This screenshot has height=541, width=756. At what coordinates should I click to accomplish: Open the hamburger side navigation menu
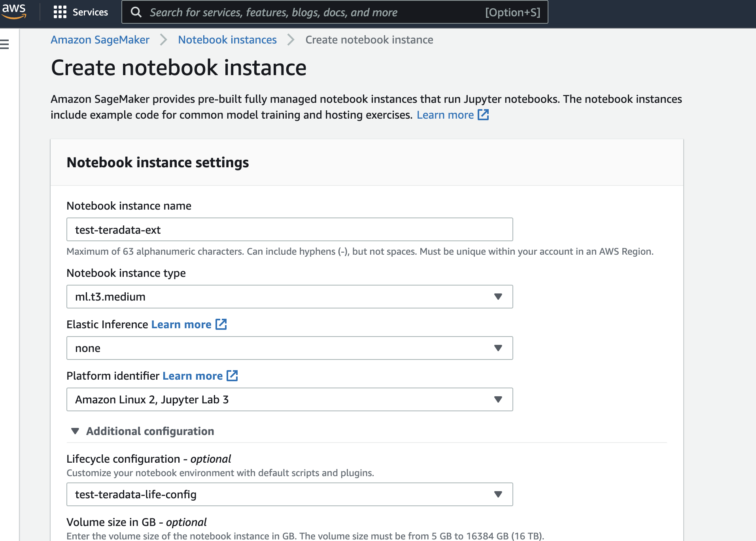point(5,44)
